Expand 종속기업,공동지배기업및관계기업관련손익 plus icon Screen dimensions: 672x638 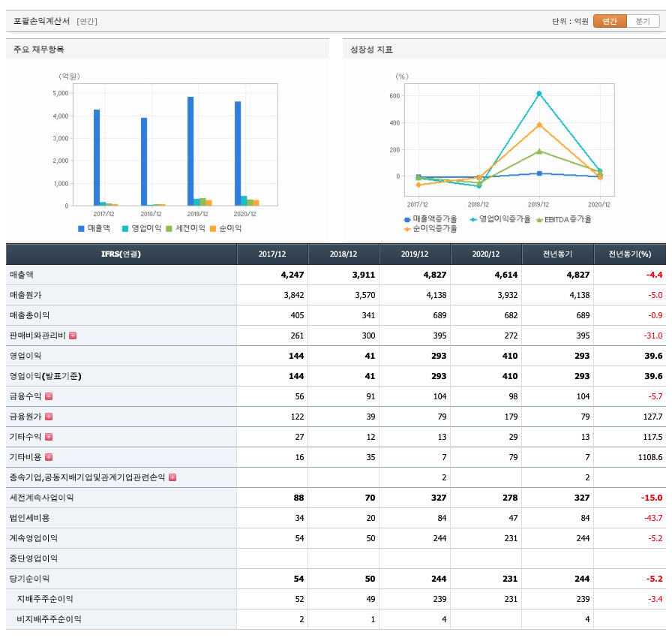(172, 477)
